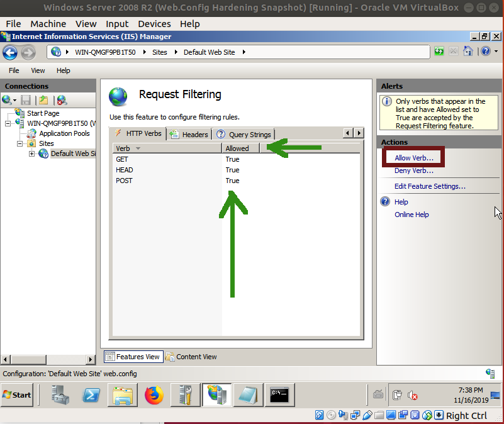Refresh the page with the green refresh icon

[x=439, y=51]
